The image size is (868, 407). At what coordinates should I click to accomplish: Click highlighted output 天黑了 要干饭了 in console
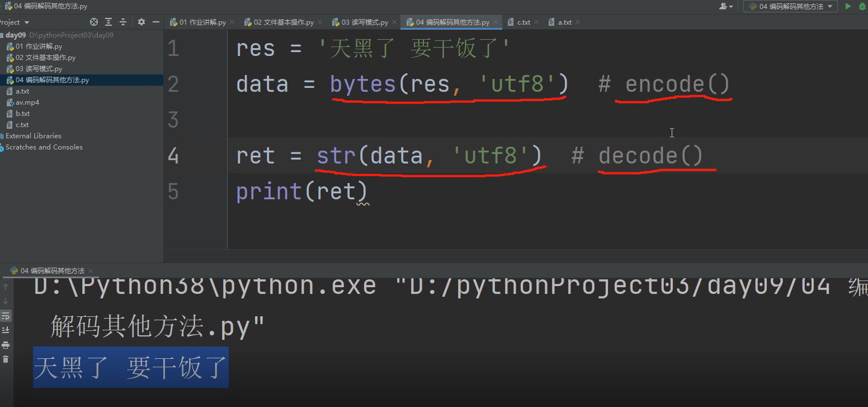[x=131, y=367]
